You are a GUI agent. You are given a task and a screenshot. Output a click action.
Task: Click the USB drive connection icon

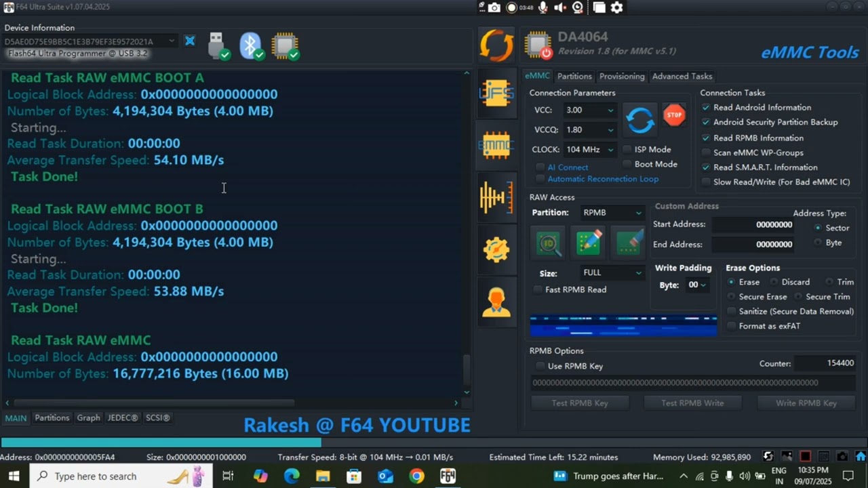(x=218, y=46)
